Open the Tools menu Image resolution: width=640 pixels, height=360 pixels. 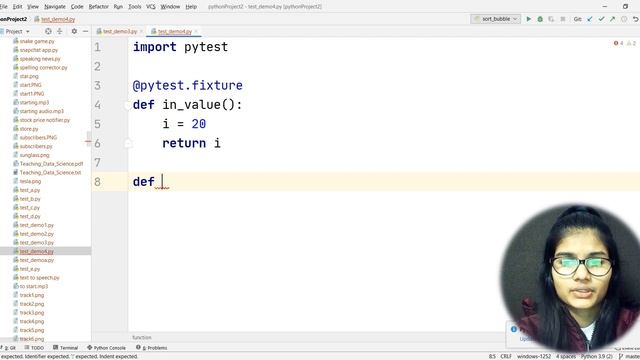[x=134, y=7]
